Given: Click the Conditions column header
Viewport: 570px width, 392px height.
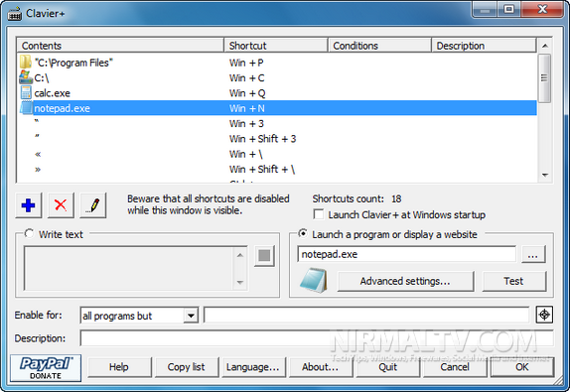Looking at the screenshot, I should 380,46.
